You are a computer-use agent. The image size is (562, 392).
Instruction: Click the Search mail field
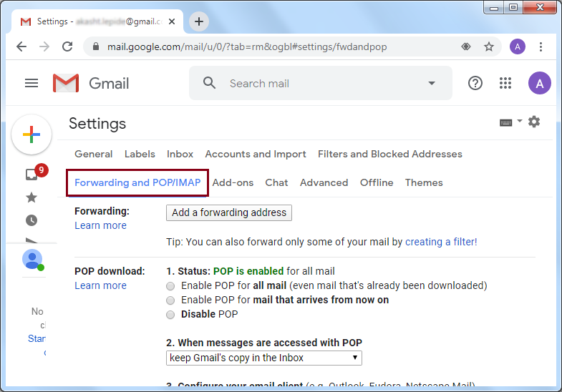[321, 83]
